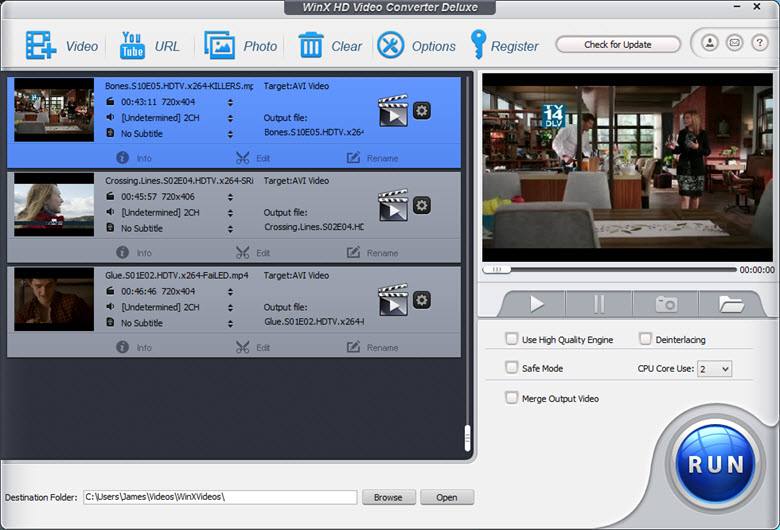Click the output file name Crossing.Lines.S02E04
The image size is (780, 530).
[x=313, y=227]
